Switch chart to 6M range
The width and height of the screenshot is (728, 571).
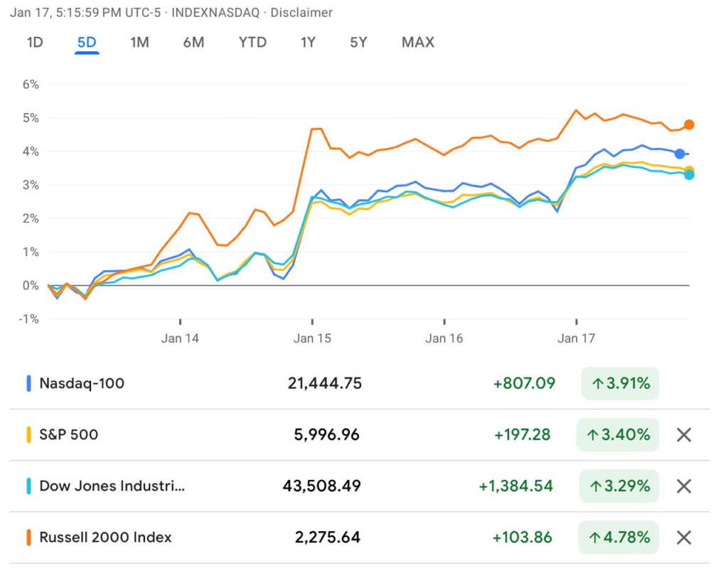coord(193,42)
